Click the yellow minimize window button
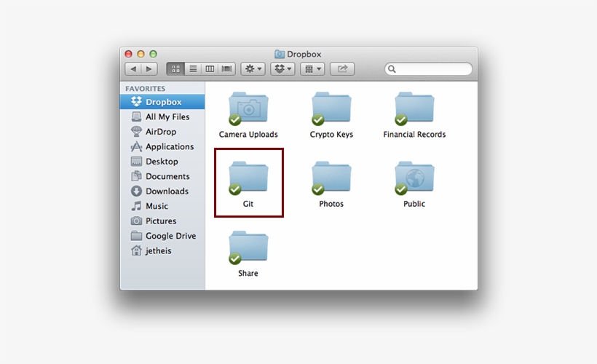The image size is (597, 364). click(x=141, y=54)
